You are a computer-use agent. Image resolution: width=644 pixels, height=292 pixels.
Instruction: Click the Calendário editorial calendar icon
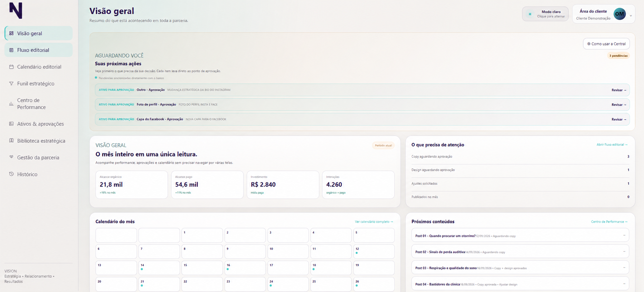point(11,67)
